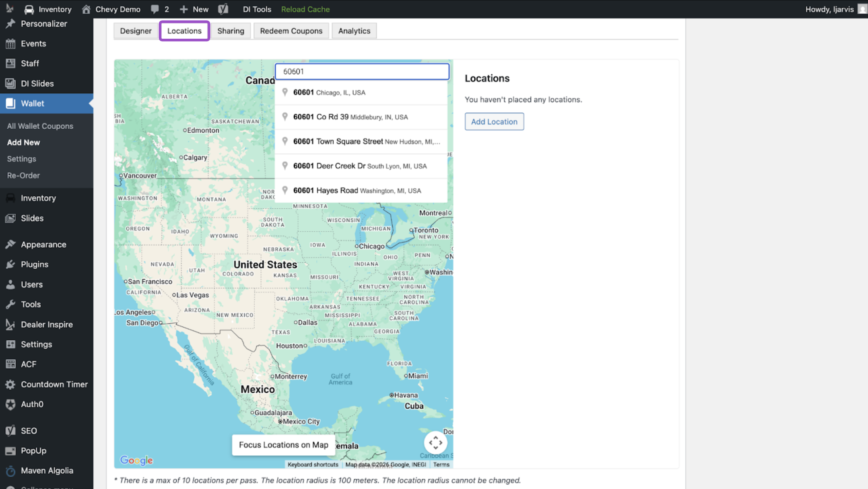Click the Tools wrench icon
This screenshot has height=489, width=868.
(11, 304)
